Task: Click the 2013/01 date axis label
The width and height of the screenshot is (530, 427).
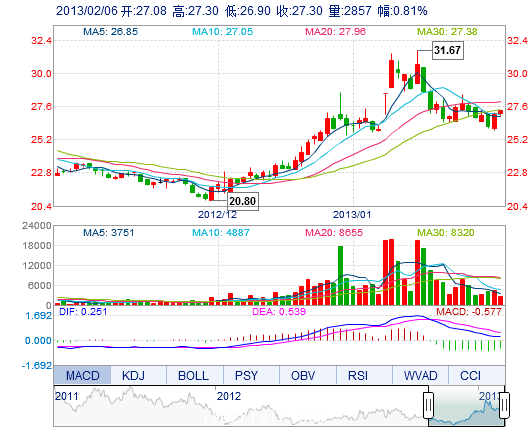Action: pos(352,215)
